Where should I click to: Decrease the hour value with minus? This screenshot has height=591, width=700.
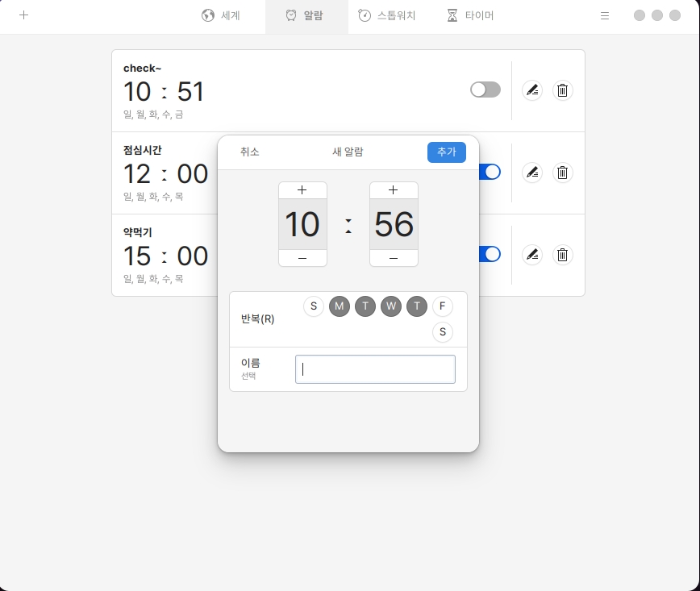click(302, 258)
